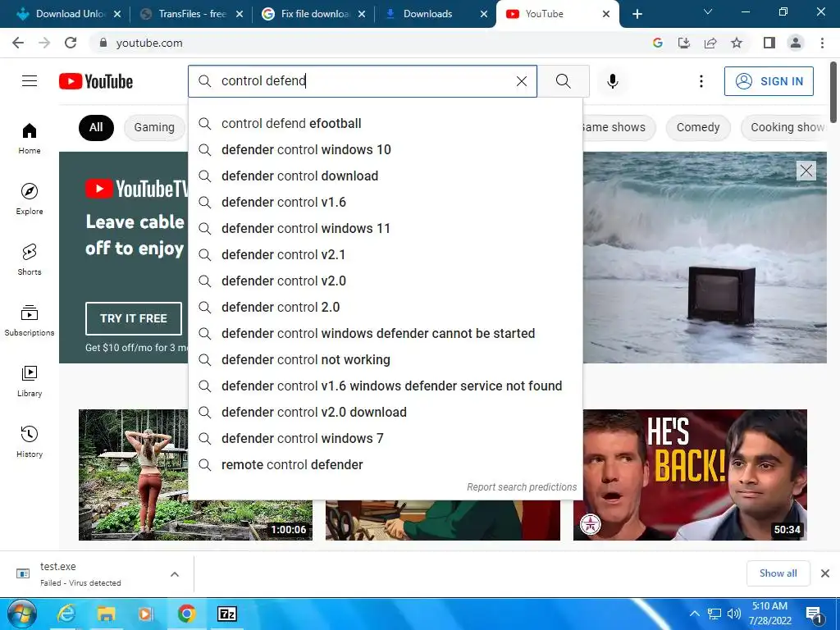This screenshot has width=840, height=630.
Task: Click inside the YouTube search field
Action: coord(364,81)
